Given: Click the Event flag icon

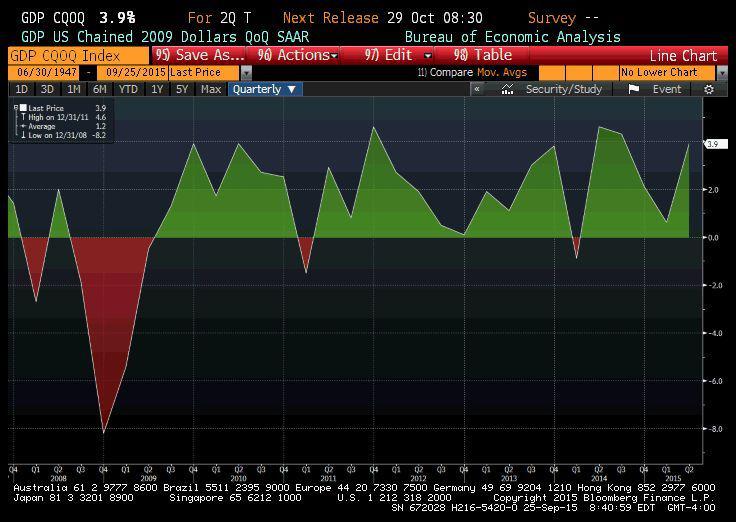Looking at the screenshot, I should pos(634,89).
